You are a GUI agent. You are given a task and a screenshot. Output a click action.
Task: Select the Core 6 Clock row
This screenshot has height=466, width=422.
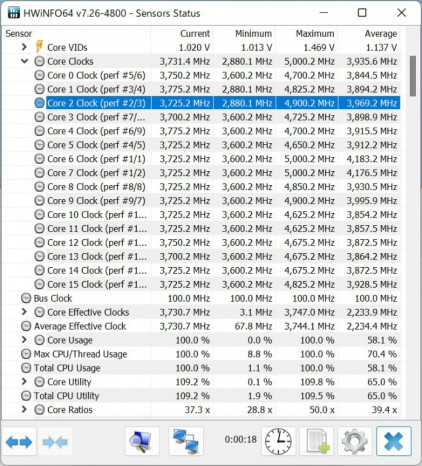(202, 159)
